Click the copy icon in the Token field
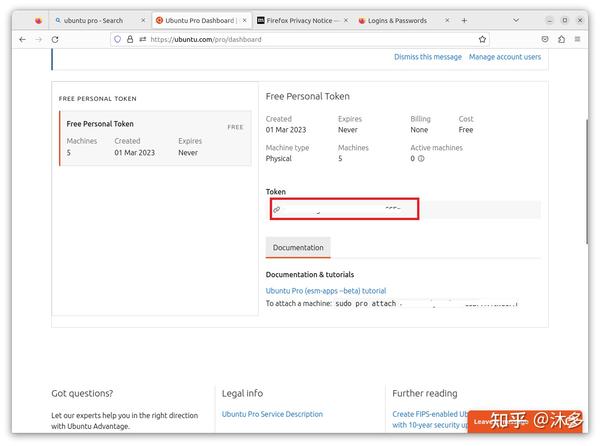The width and height of the screenshot is (600, 446). pos(277,209)
